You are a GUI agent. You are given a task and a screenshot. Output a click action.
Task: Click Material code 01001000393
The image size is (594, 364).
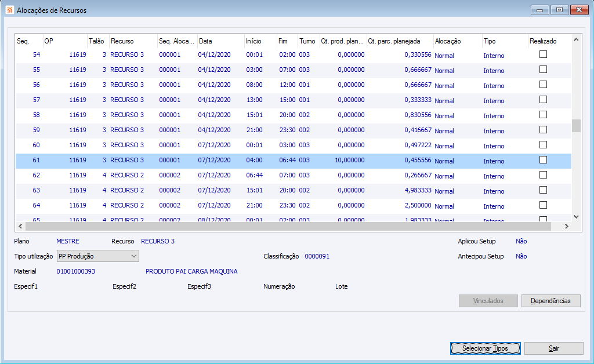point(76,271)
